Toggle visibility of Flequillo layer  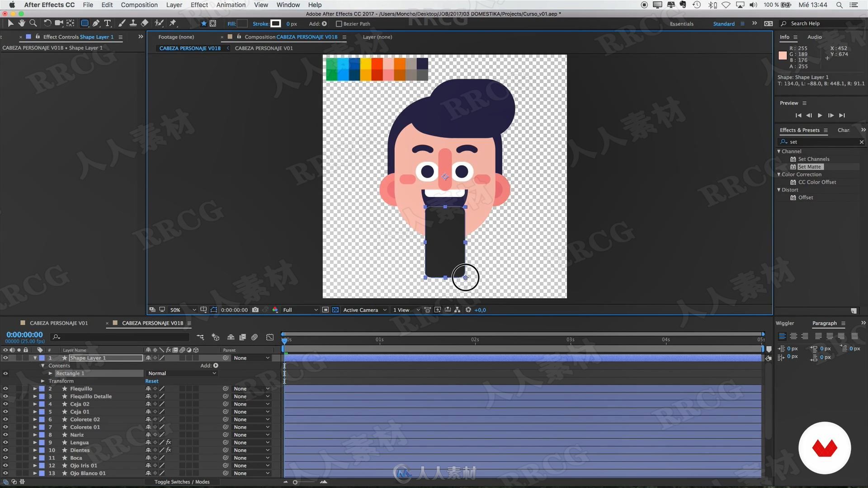6,388
